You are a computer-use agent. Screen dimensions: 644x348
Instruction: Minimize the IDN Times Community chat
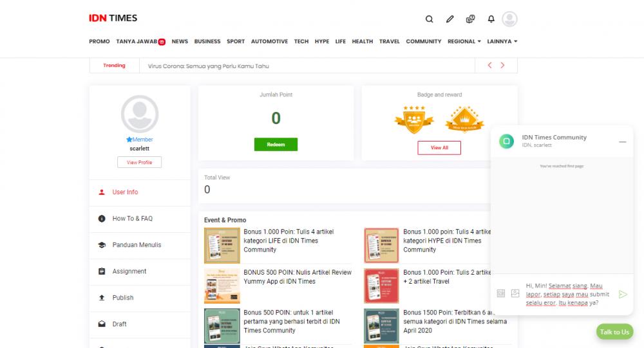623,142
